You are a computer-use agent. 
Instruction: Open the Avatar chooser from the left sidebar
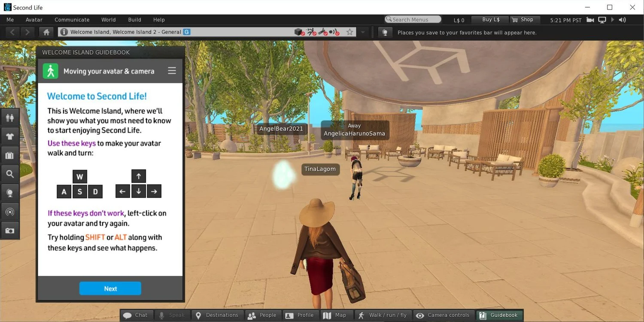click(x=9, y=118)
